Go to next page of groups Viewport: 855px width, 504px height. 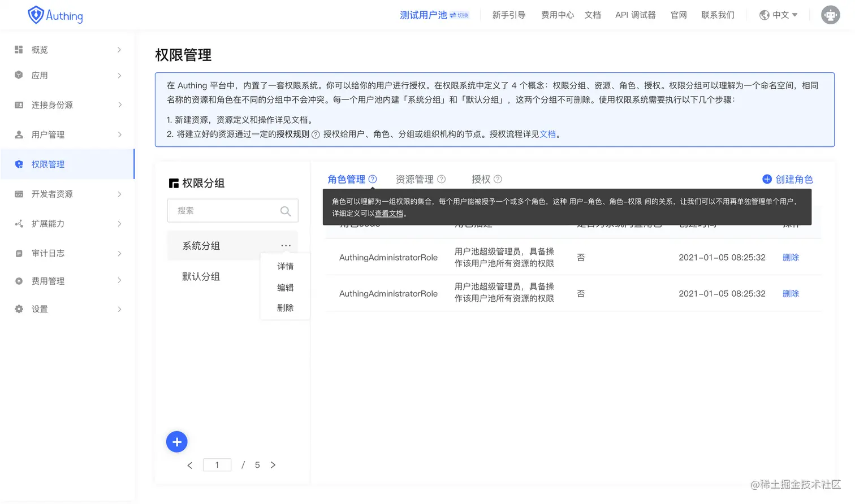[x=273, y=465]
